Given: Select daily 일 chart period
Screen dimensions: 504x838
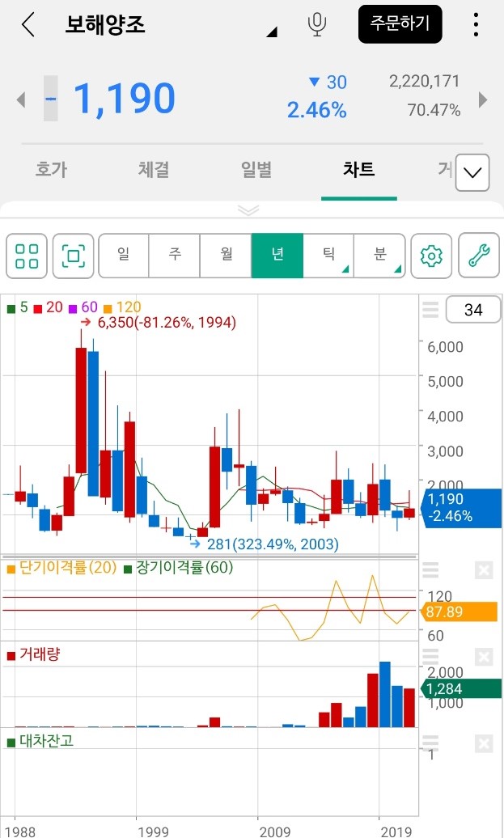Looking at the screenshot, I should [x=124, y=256].
